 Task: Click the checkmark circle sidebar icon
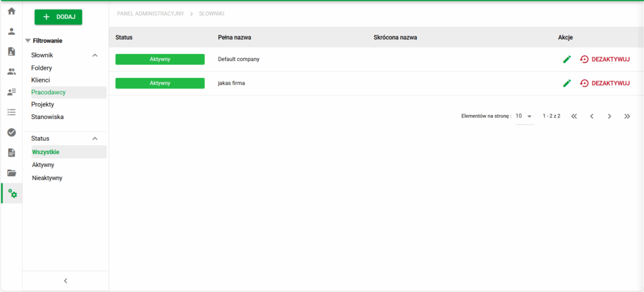pyautogui.click(x=11, y=132)
